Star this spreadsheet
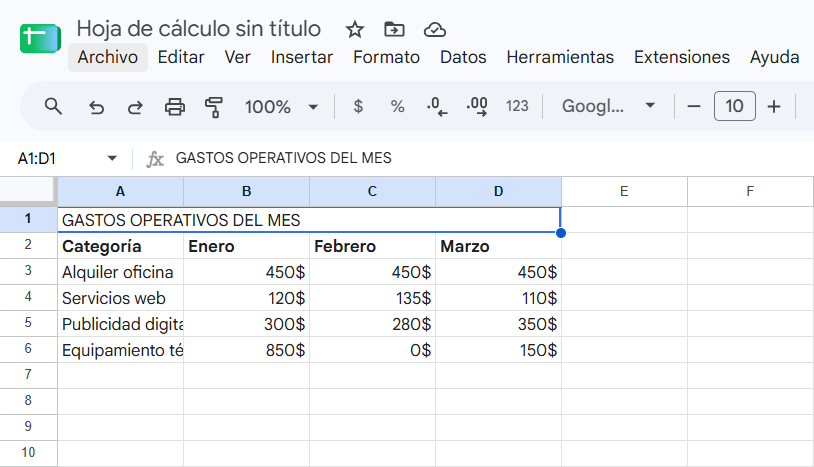Screen dimensions: 814x467 (x=355, y=30)
